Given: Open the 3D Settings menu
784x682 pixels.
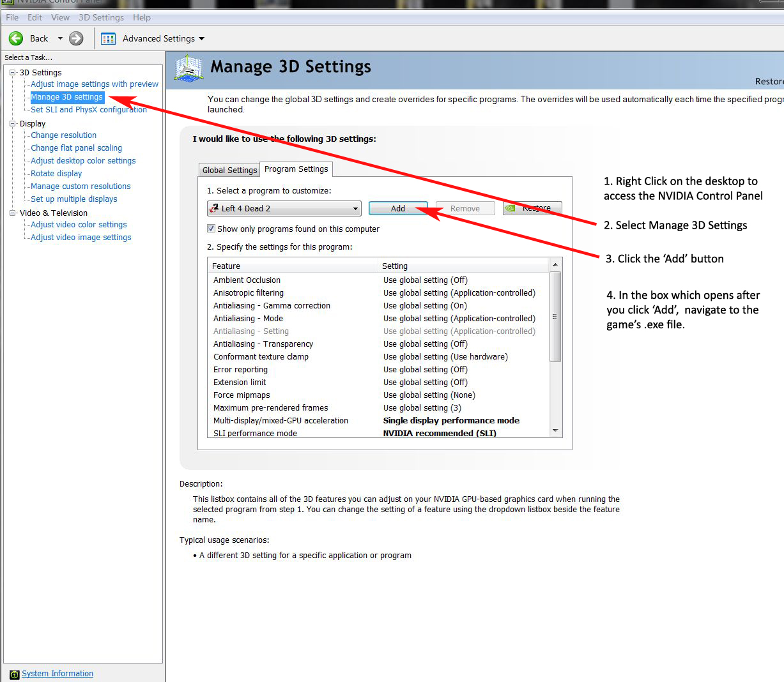Looking at the screenshot, I should point(101,17).
